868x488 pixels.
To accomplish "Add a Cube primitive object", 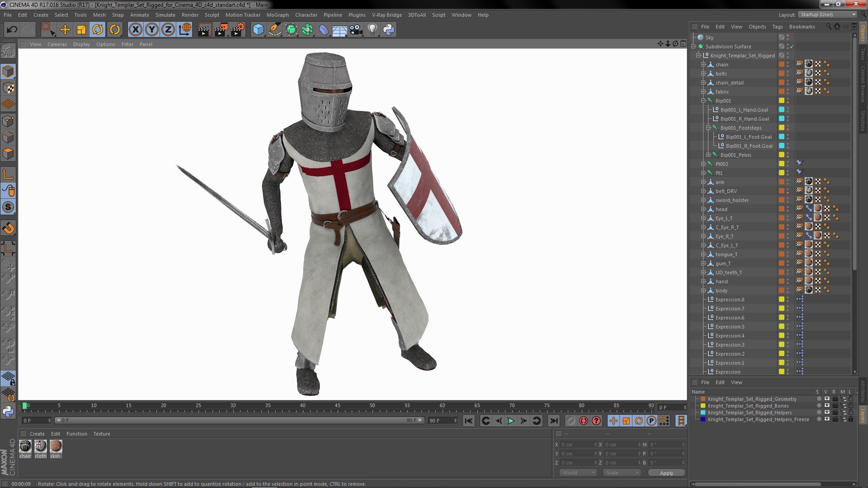I will [x=258, y=30].
